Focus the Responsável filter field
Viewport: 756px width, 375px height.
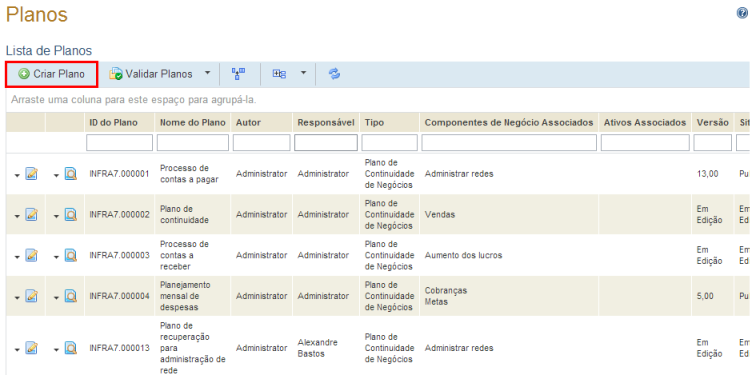(326, 143)
